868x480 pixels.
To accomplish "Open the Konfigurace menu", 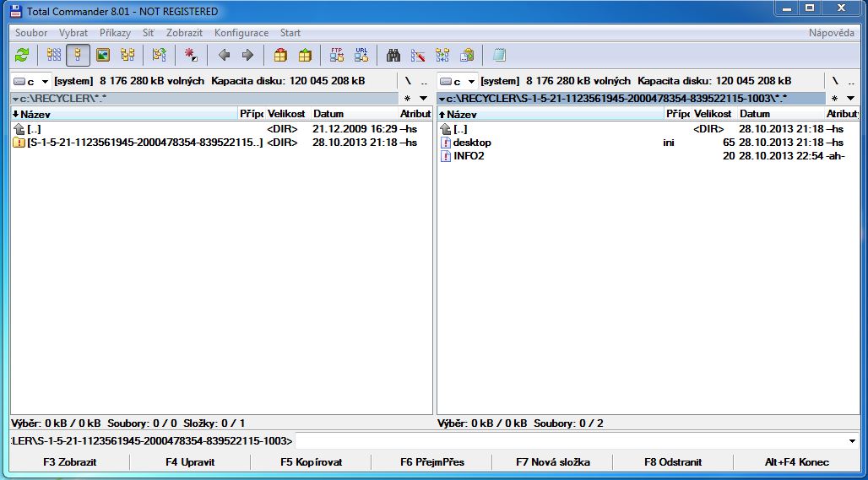I will tap(241, 33).
